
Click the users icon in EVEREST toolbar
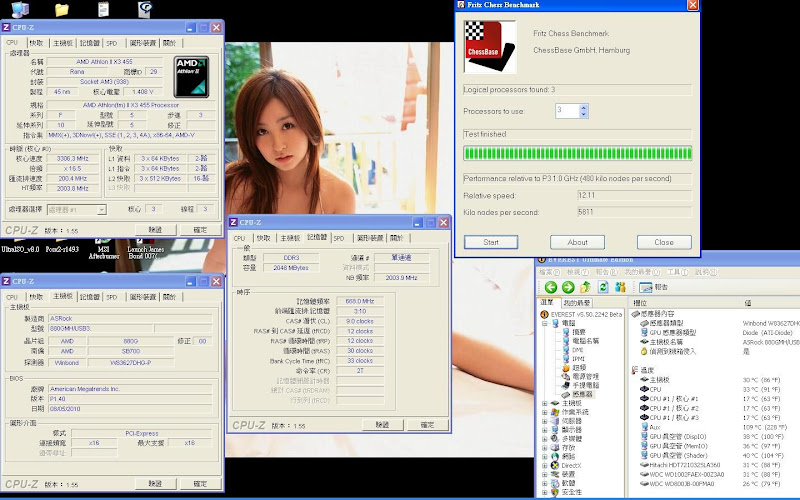coord(621,287)
